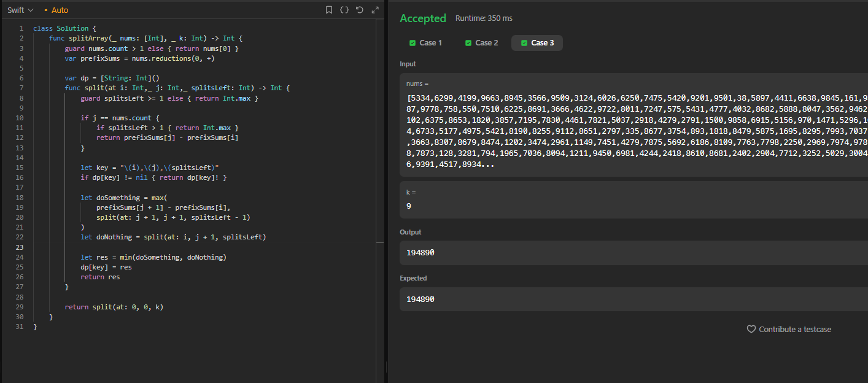Screen dimensions: 868x383
Task: Click the 'nums =' label
Action: pos(417,83)
